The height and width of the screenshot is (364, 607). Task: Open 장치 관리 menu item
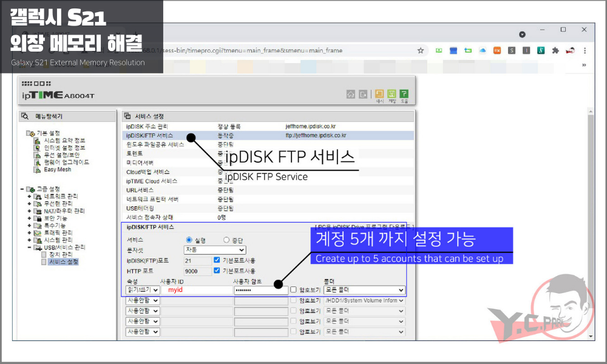(x=60, y=255)
